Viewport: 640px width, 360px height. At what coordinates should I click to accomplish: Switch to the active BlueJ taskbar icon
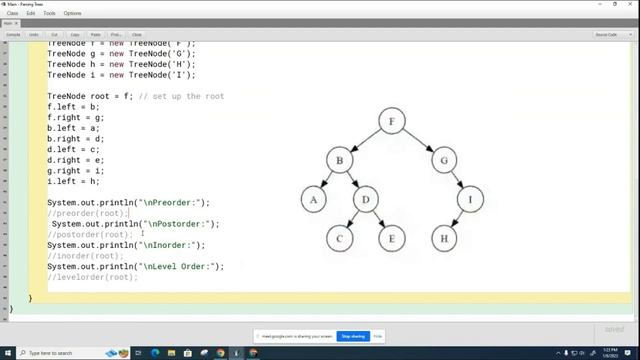236,353
